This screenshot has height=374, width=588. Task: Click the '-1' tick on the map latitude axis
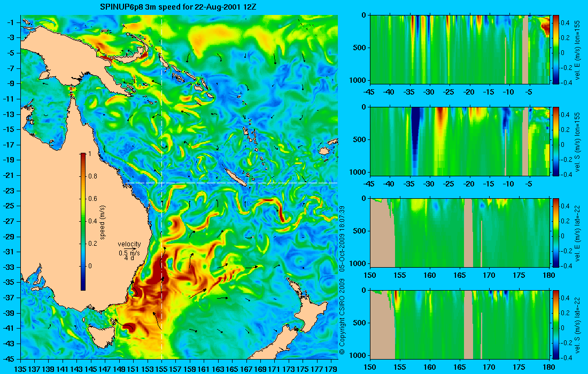[x=11, y=22]
